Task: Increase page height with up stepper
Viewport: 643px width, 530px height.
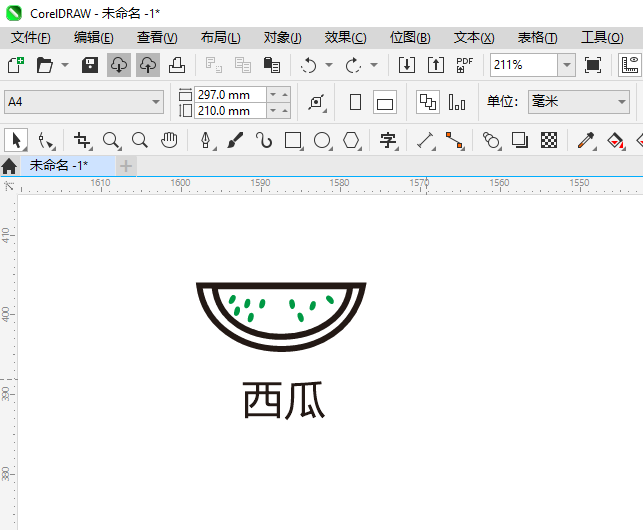Action: pyautogui.click(x=285, y=111)
